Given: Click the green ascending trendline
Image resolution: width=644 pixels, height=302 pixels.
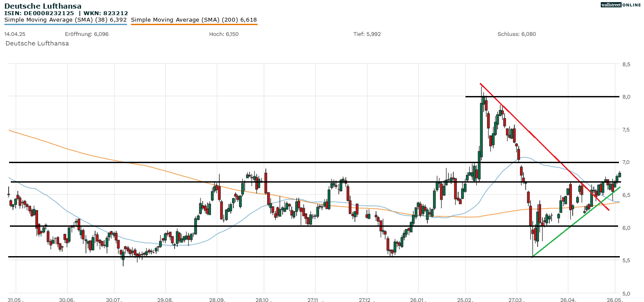Looking at the screenshot, I should 577,222.
